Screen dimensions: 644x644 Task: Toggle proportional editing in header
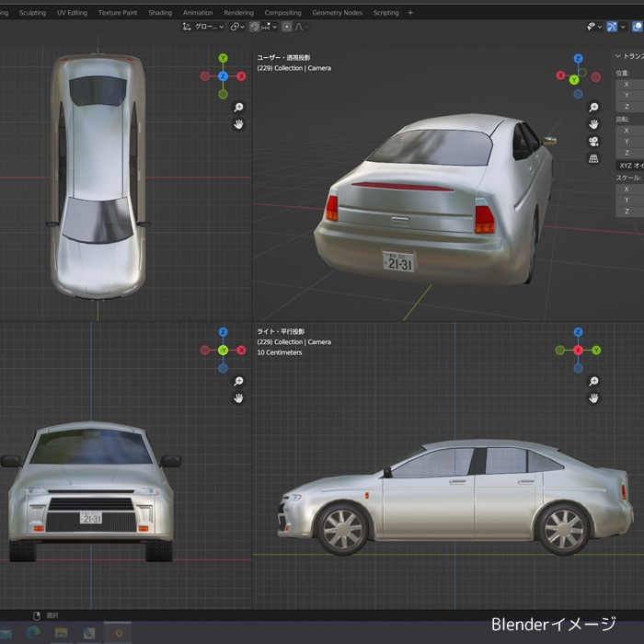coord(286,27)
